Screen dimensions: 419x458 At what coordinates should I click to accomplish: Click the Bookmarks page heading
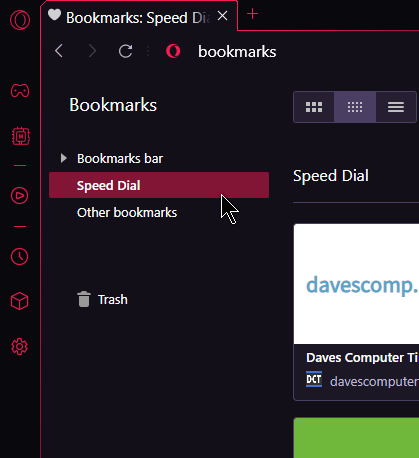point(113,105)
